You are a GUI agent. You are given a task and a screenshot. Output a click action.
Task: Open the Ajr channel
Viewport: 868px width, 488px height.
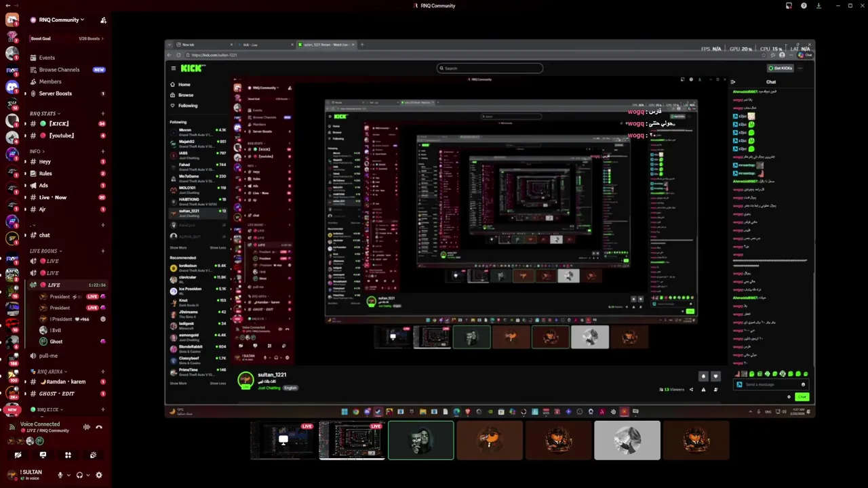point(66,209)
